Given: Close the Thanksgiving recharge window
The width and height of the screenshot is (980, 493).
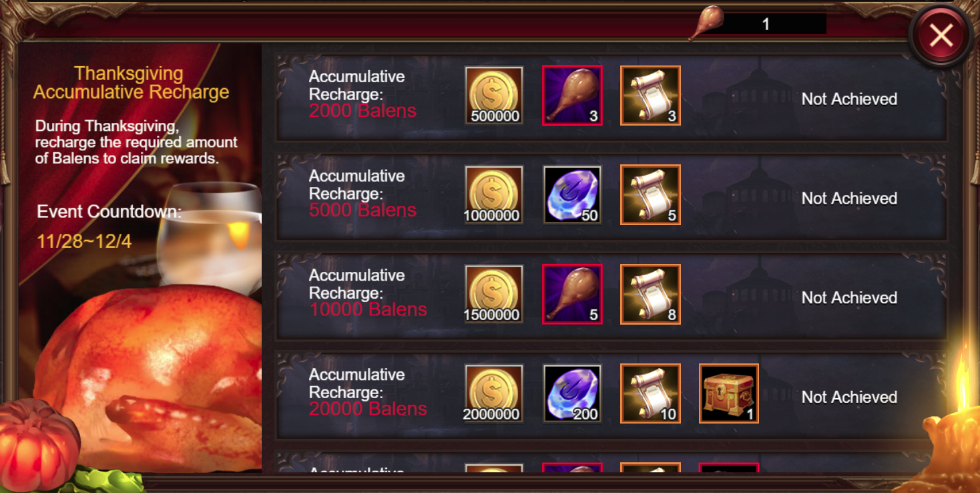Looking at the screenshot, I should click(941, 35).
